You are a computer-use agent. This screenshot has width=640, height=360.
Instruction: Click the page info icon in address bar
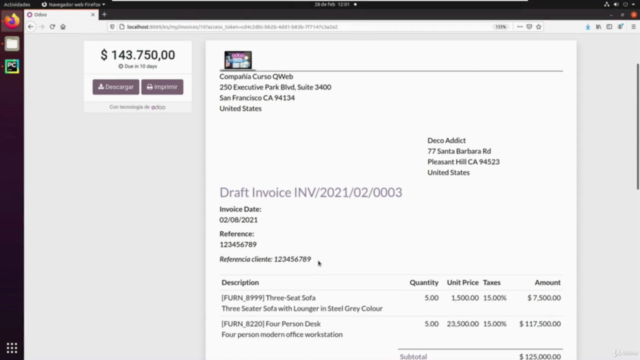[122, 27]
